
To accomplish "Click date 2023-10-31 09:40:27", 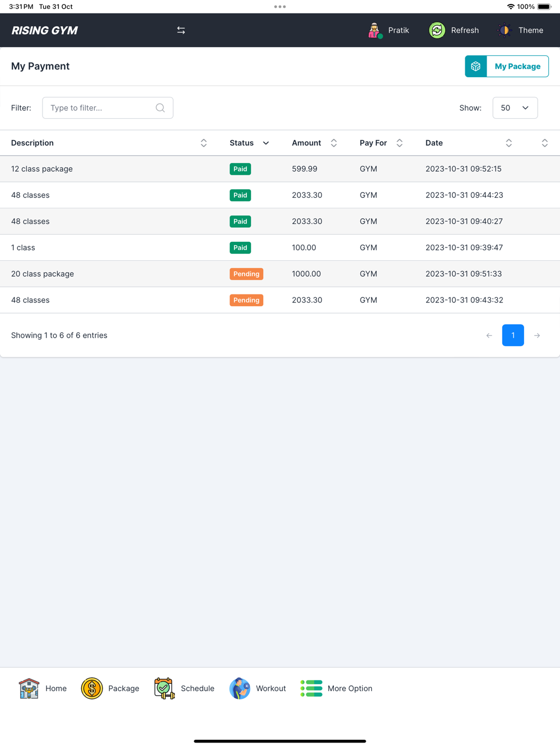I will 464,221.
